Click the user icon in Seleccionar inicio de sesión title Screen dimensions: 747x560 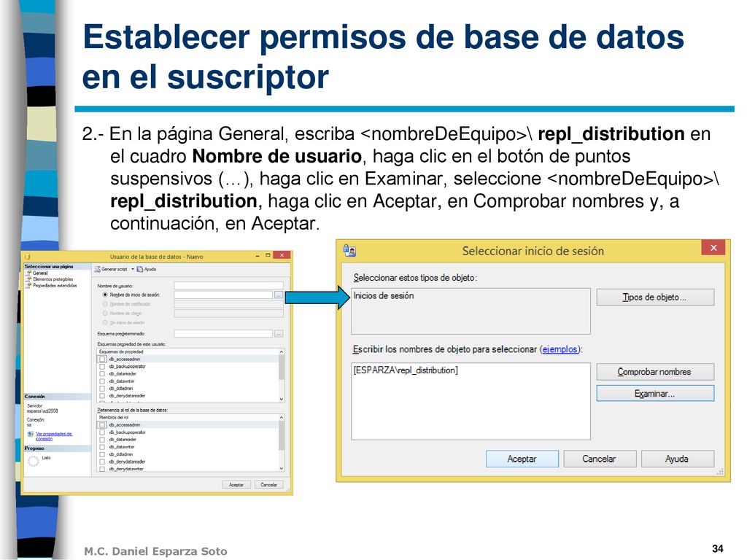(x=349, y=251)
